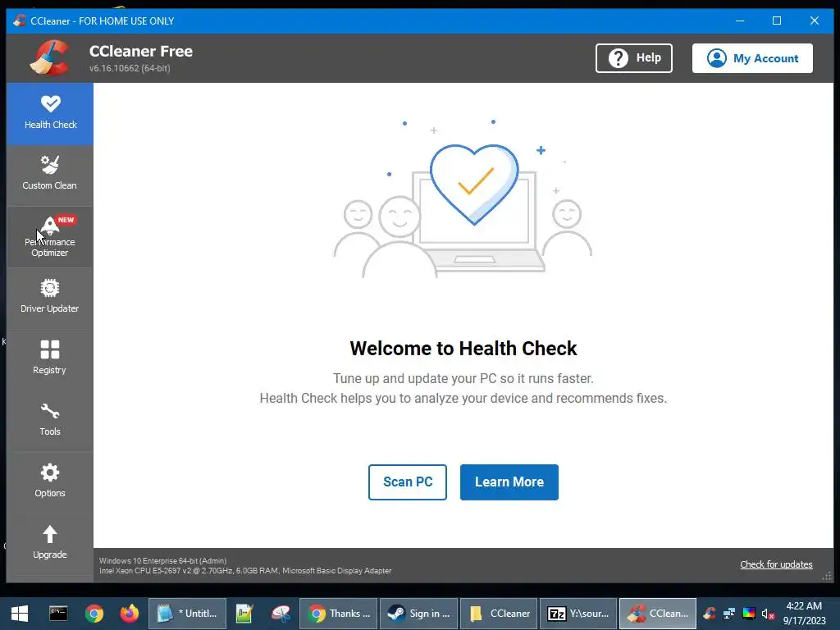Click the muted volume tray icon

coord(768,614)
